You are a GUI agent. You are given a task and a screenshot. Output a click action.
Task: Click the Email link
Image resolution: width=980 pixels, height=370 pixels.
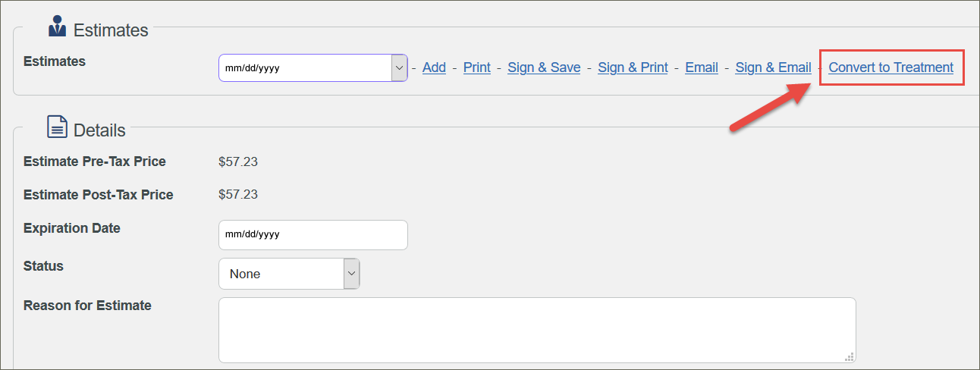[x=702, y=67]
